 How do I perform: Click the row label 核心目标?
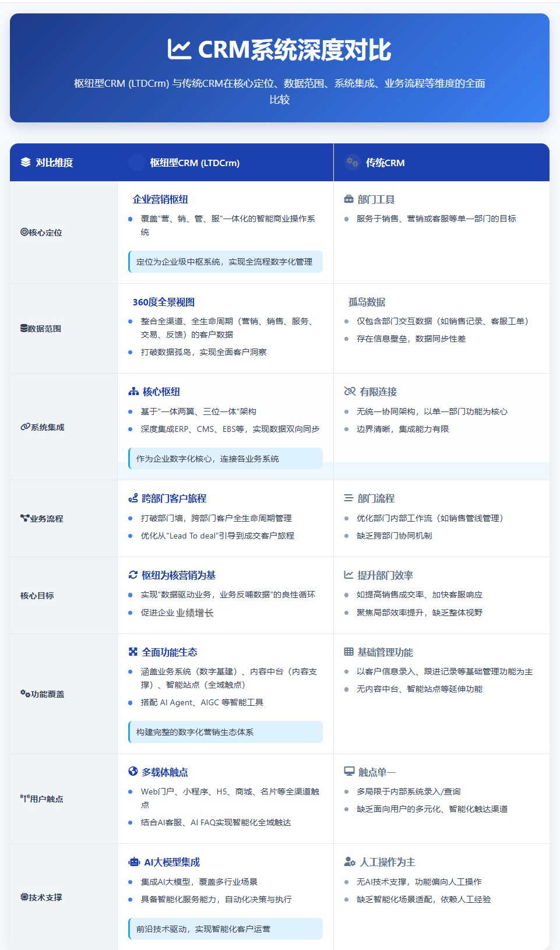point(37,596)
